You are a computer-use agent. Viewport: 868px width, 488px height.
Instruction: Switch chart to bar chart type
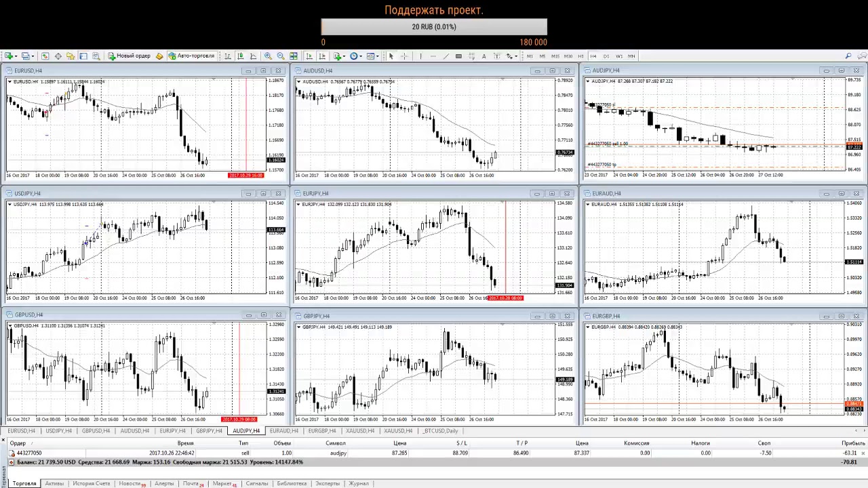[x=228, y=56]
